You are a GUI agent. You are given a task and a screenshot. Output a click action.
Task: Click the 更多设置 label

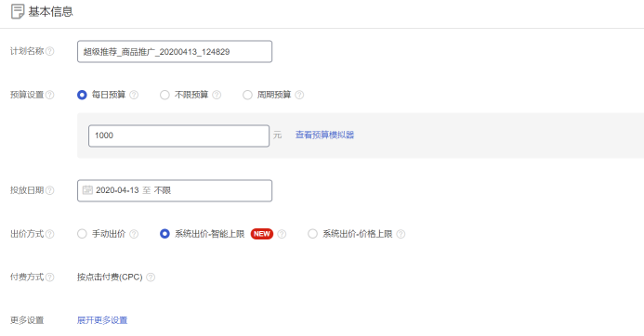[27, 320]
